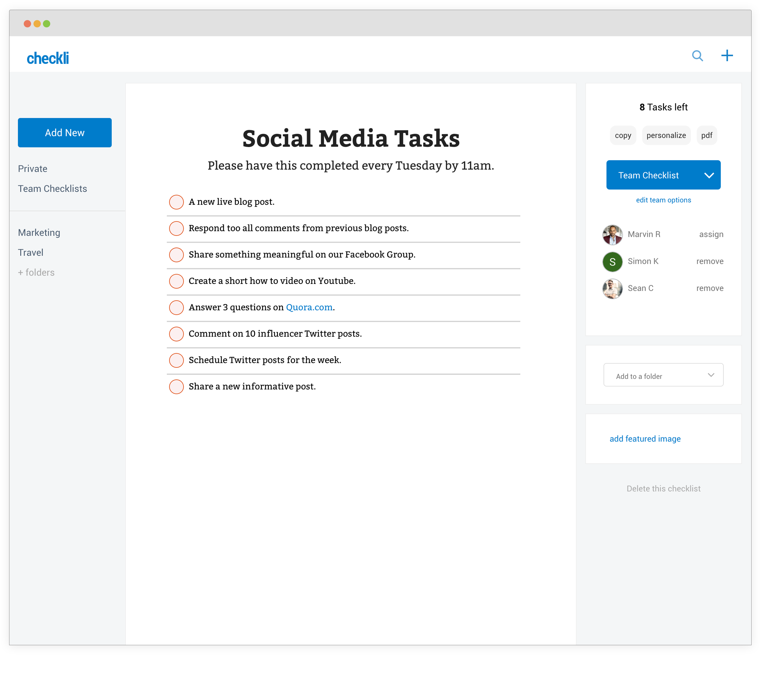The width and height of the screenshot is (761, 700).
Task: Click the checkli logo
Action: (x=48, y=58)
